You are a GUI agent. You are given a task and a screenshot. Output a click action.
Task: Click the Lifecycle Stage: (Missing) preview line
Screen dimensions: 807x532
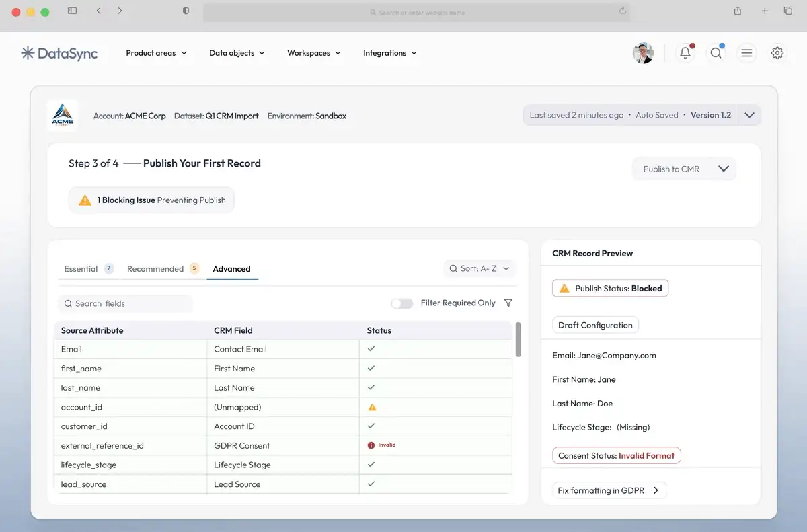[x=601, y=427]
